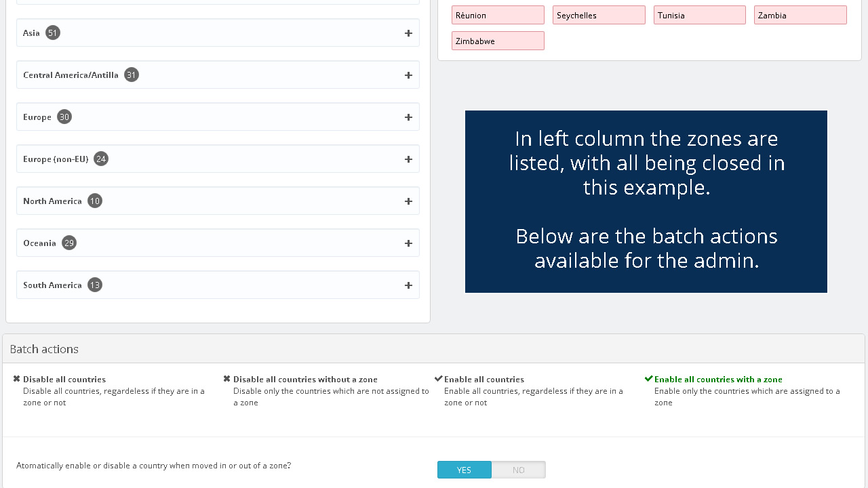This screenshot has width=868, height=488.
Task: Expand the Europe zone plus icon
Action: 408,117
